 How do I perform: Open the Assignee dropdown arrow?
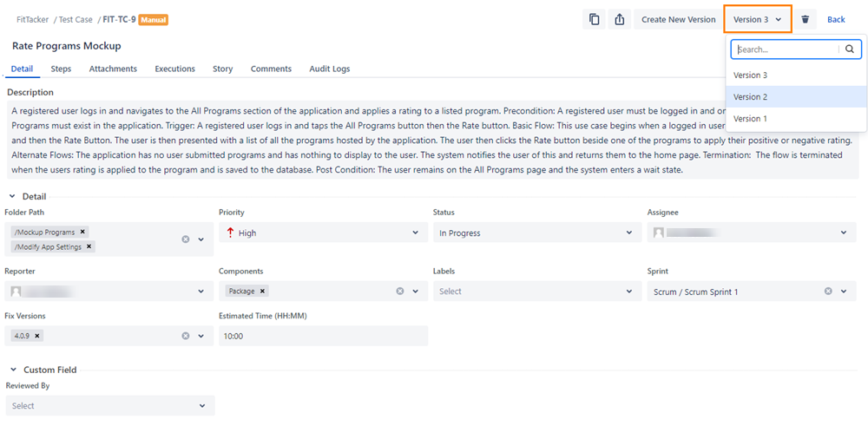tap(844, 233)
